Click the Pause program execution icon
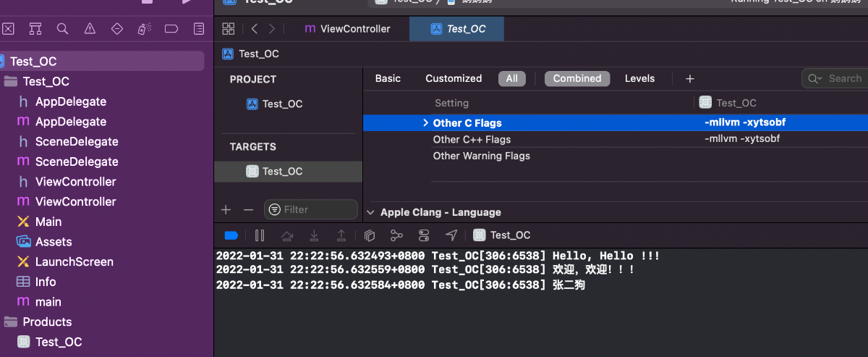 (260, 235)
